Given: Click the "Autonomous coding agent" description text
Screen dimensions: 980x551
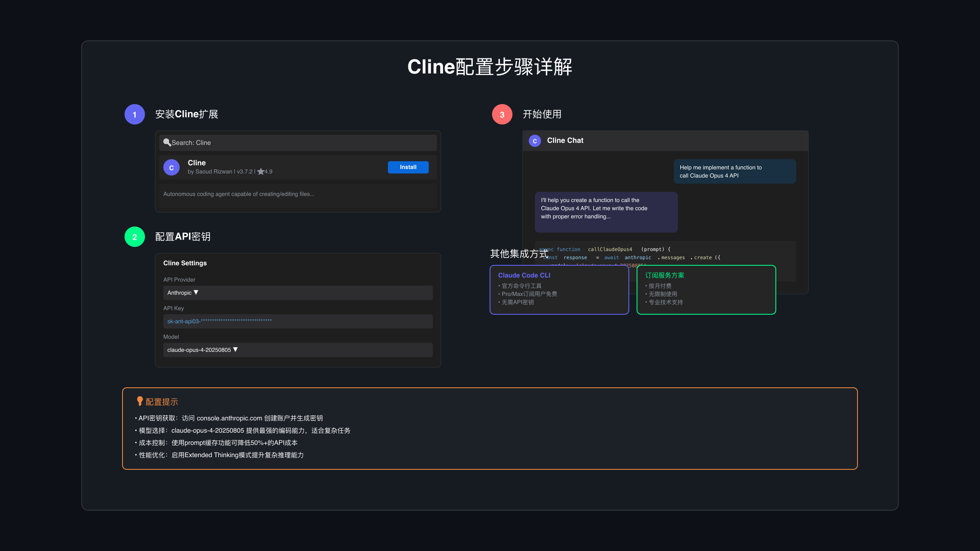Looking at the screenshot, I should point(239,194).
